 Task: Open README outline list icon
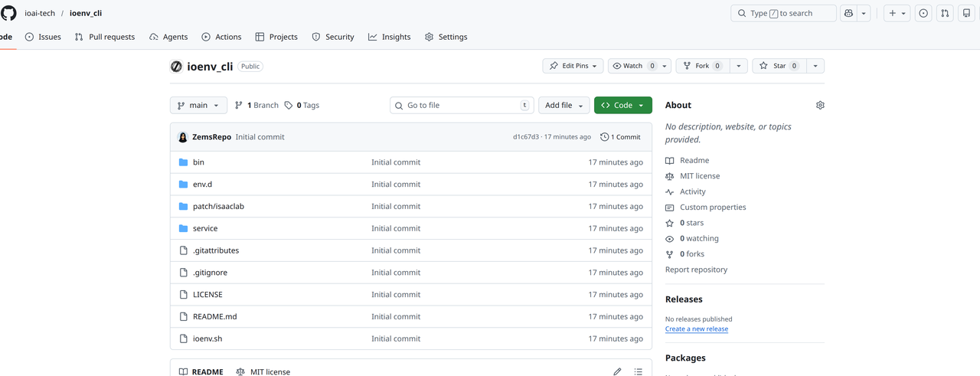(x=638, y=371)
